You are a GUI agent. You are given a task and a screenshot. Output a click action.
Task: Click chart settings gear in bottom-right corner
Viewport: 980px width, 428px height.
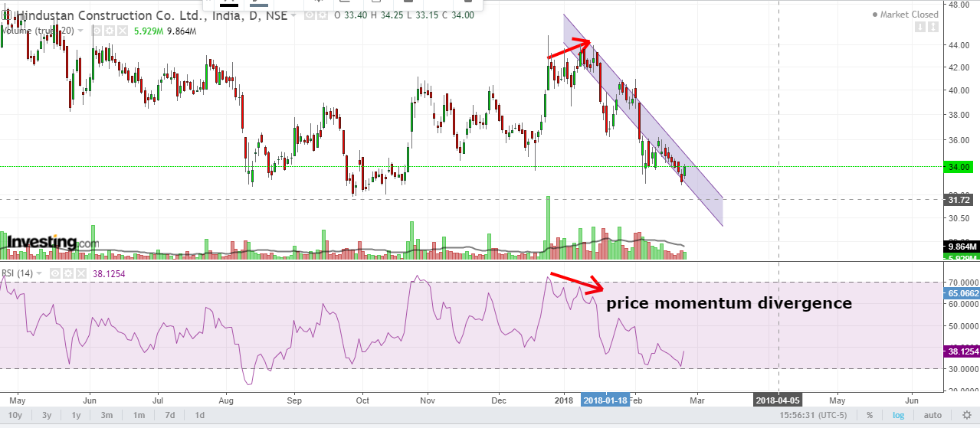pyautogui.click(x=966, y=415)
